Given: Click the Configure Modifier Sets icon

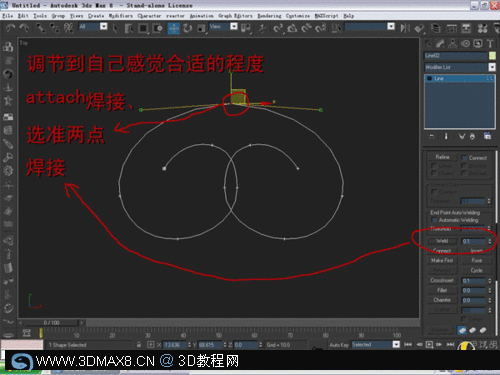Looking at the screenshot, I should coord(487,136).
